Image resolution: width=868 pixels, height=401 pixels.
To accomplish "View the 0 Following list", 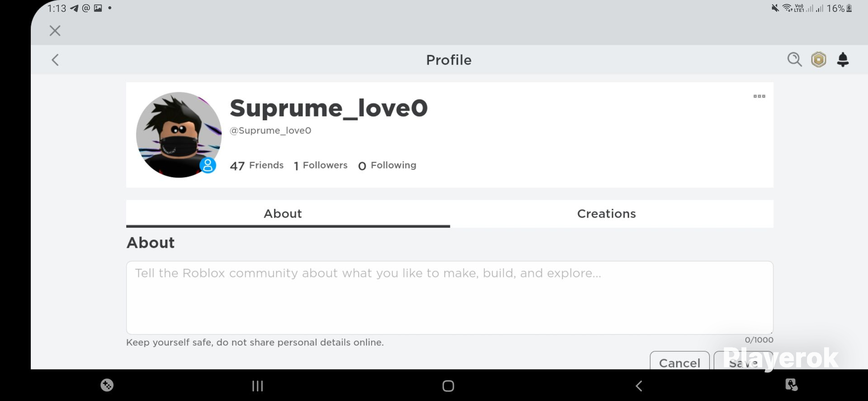I will point(387,166).
